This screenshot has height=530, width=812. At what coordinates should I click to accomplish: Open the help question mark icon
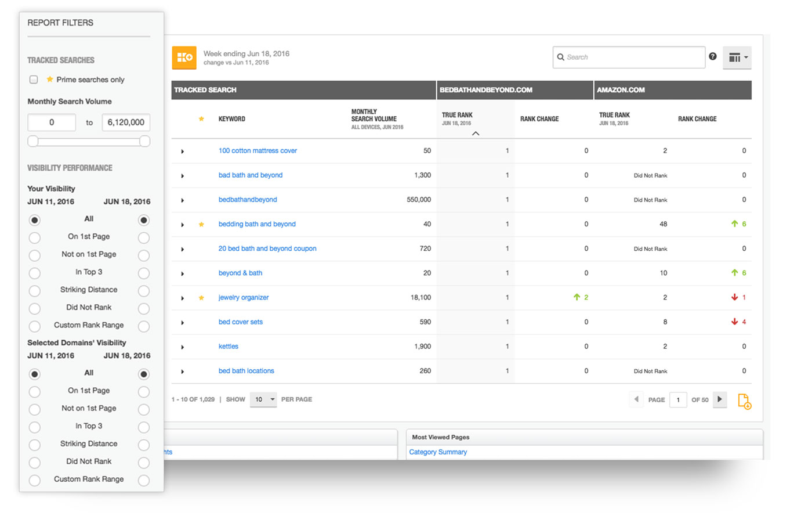point(713,56)
